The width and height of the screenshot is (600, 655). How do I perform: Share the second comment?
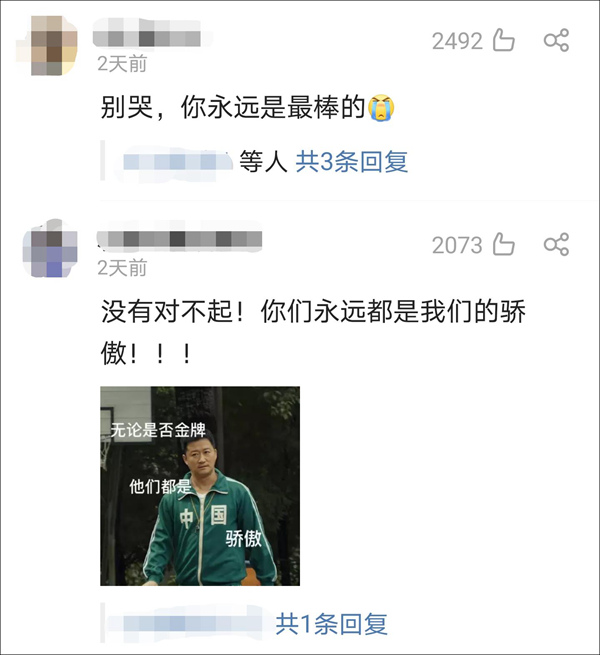click(x=556, y=244)
